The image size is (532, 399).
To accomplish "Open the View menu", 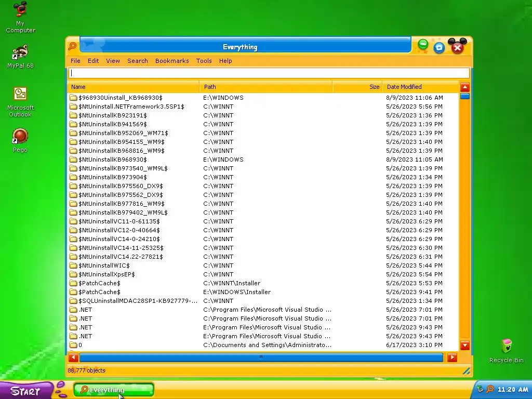I will point(113,61).
